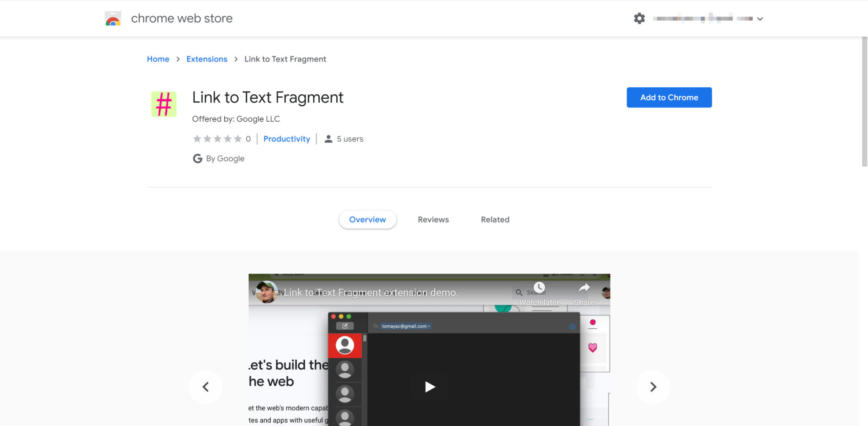This screenshot has height=426, width=868.
Task: Show previous screenshot with left arrow
Action: pyautogui.click(x=206, y=387)
